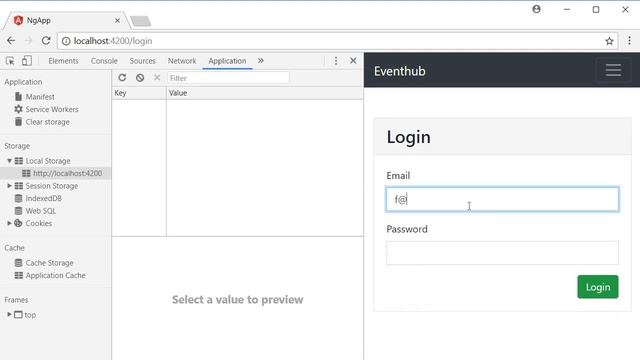
Task: Close the NgApp tab
Action: [x=118, y=20]
